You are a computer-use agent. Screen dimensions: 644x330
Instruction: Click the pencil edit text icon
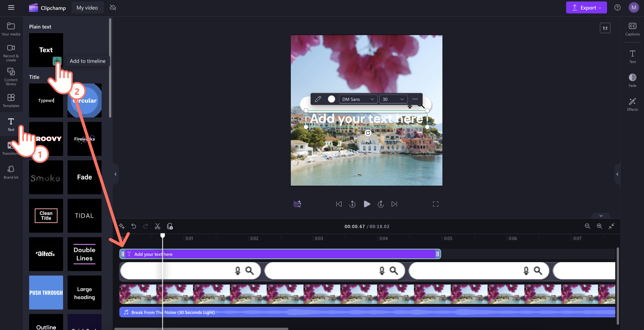pos(318,99)
